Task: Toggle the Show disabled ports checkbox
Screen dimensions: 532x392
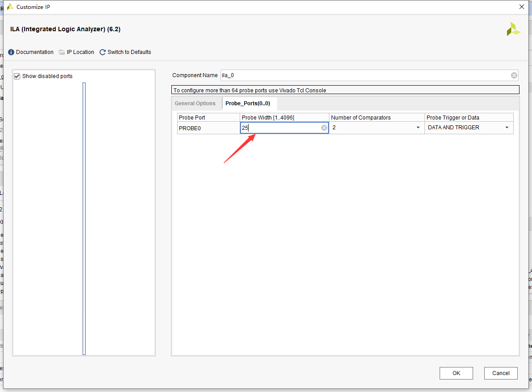Action: click(x=17, y=76)
